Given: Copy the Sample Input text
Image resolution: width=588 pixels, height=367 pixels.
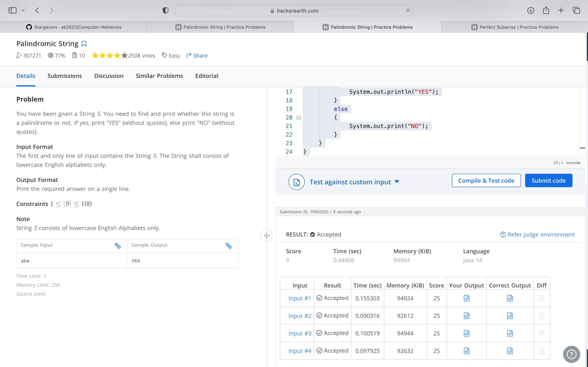Looking at the screenshot, I should [x=118, y=246].
